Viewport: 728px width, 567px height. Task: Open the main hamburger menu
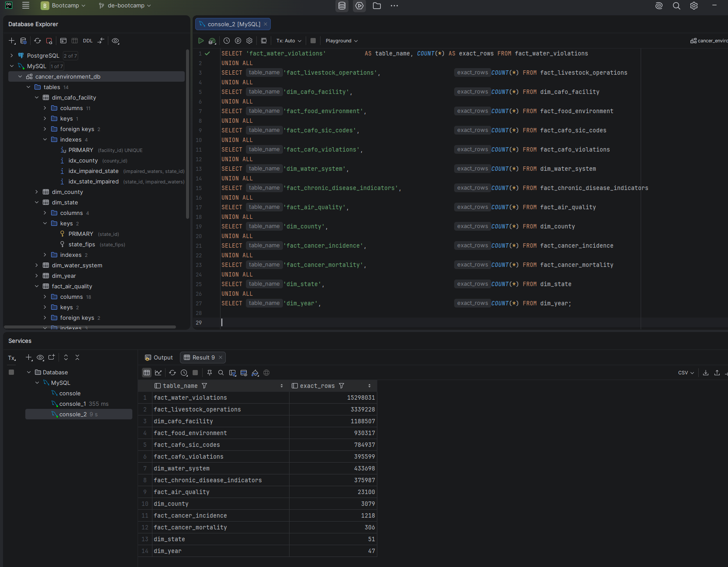point(26,6)
